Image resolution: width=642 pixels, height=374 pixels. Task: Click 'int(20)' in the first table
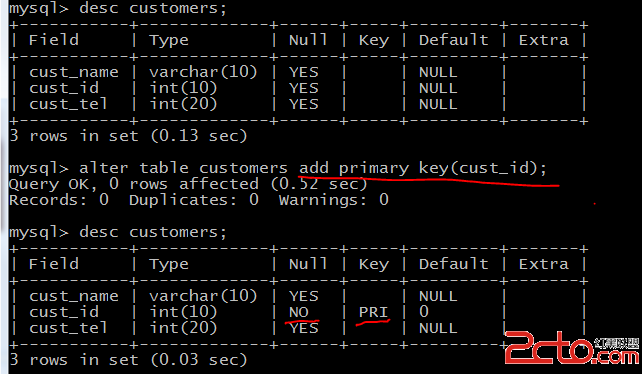183,104
